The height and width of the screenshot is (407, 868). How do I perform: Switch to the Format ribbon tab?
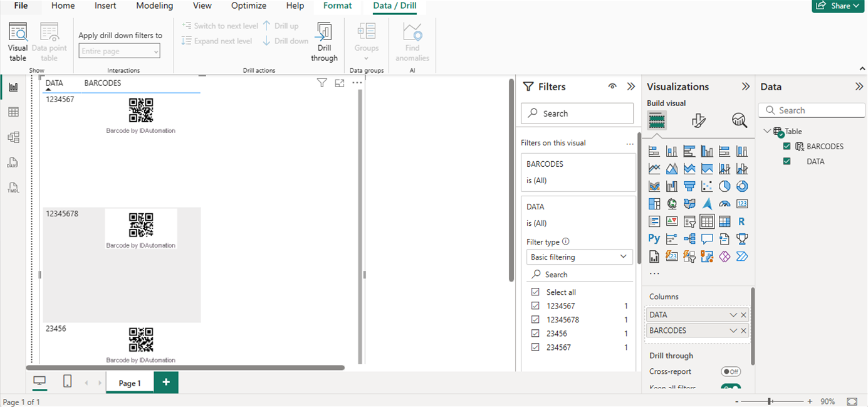(337, 6)
